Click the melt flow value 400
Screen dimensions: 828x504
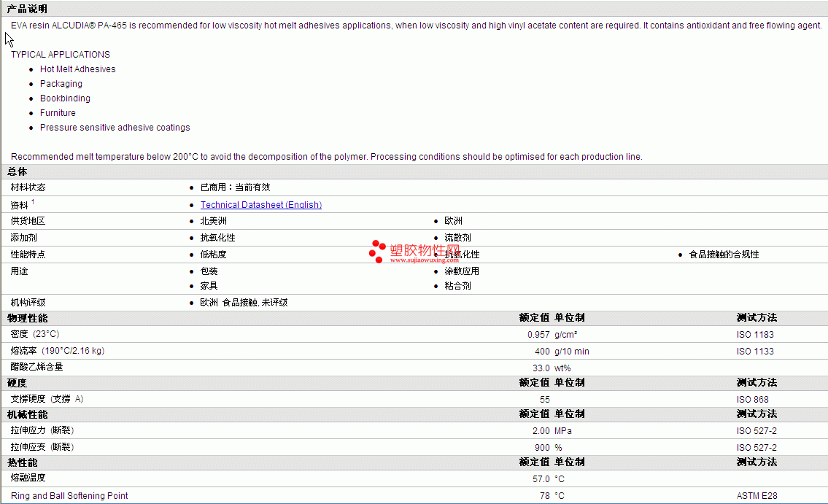[542, 352]
